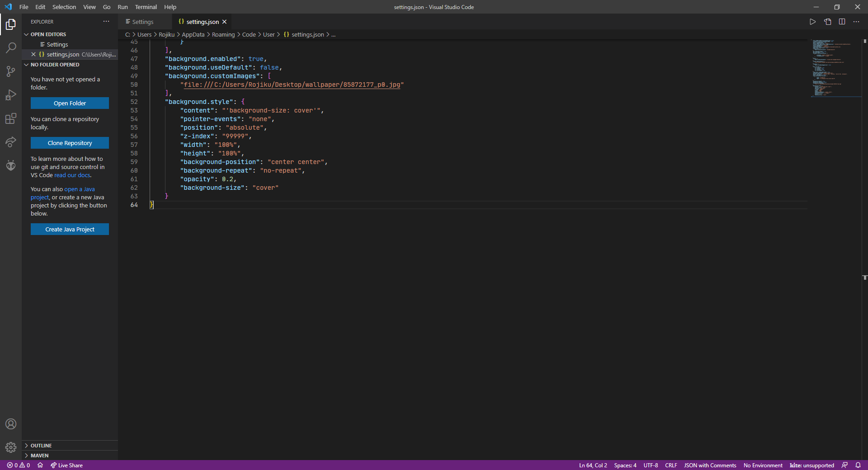
Task: Open the File menu
Action: (x=24, y=7)
